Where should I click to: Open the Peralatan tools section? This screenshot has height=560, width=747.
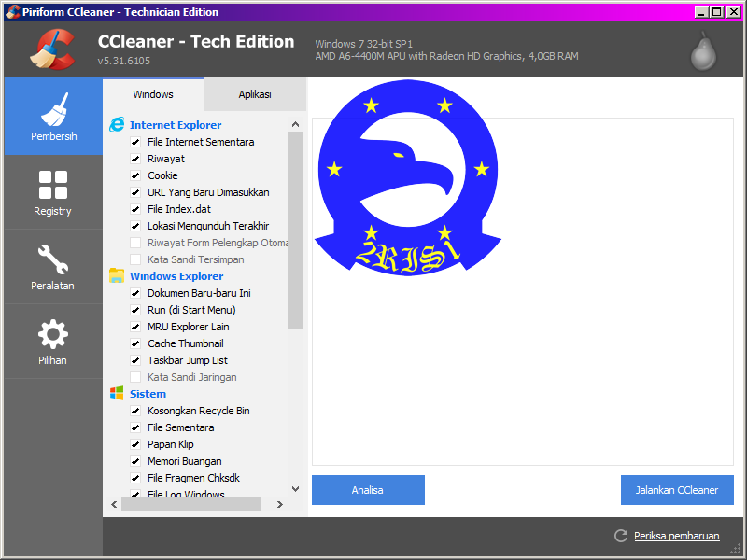click(x=53, y=267)
